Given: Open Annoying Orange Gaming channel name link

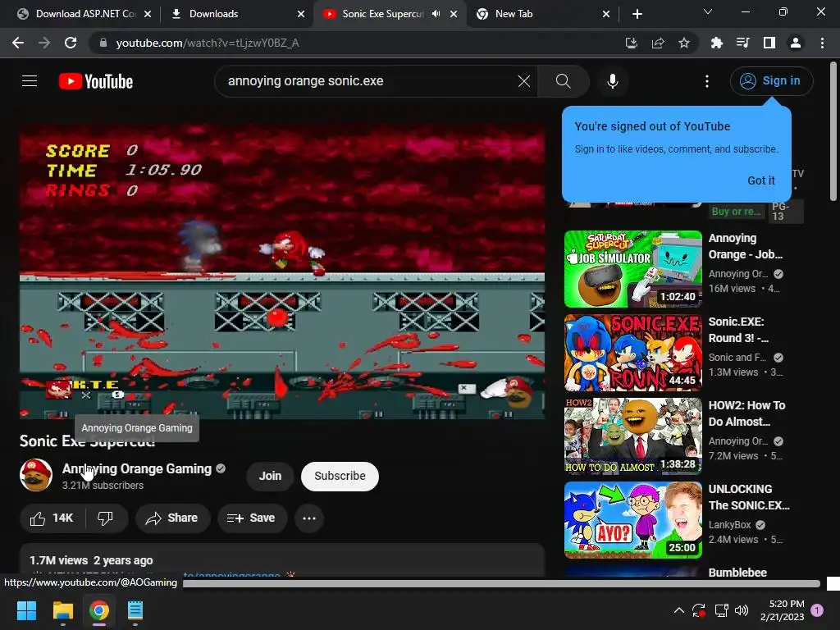Looking at the screenshot, I should point(137,468).
